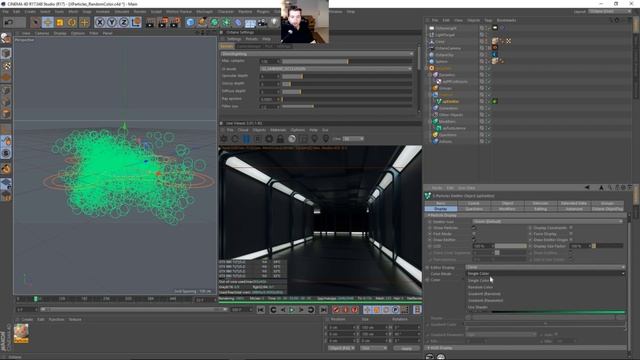Screen dimensions: 640x360
Task: Click the live selection arrow tool
Action: [36, 22]
